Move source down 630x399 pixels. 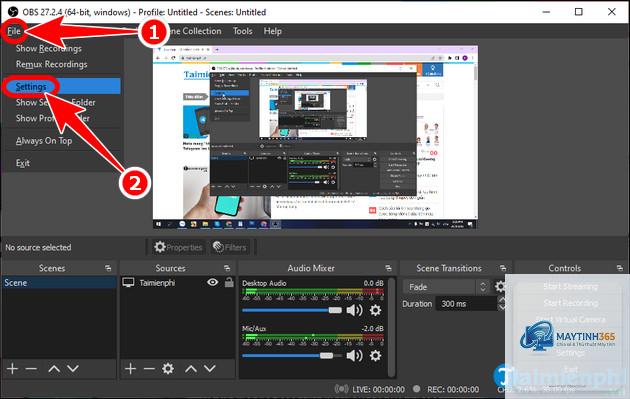210,368
